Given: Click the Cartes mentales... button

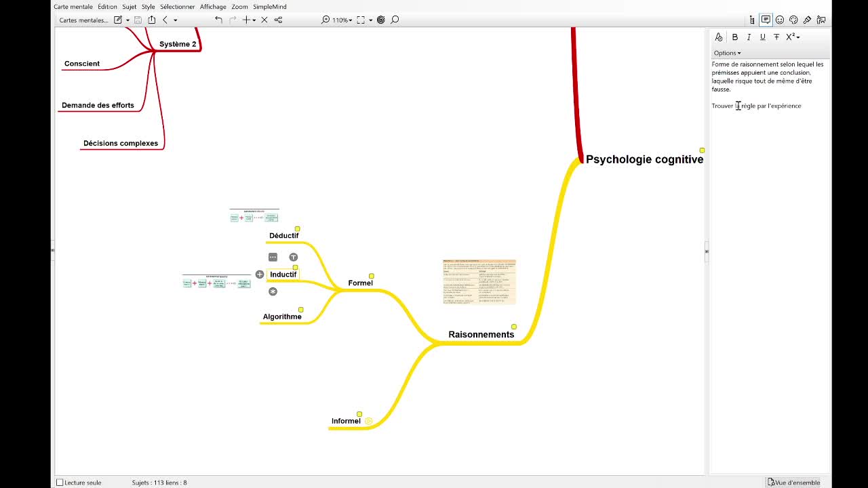Looking at the screenshot, I should (x=83, y=20).
